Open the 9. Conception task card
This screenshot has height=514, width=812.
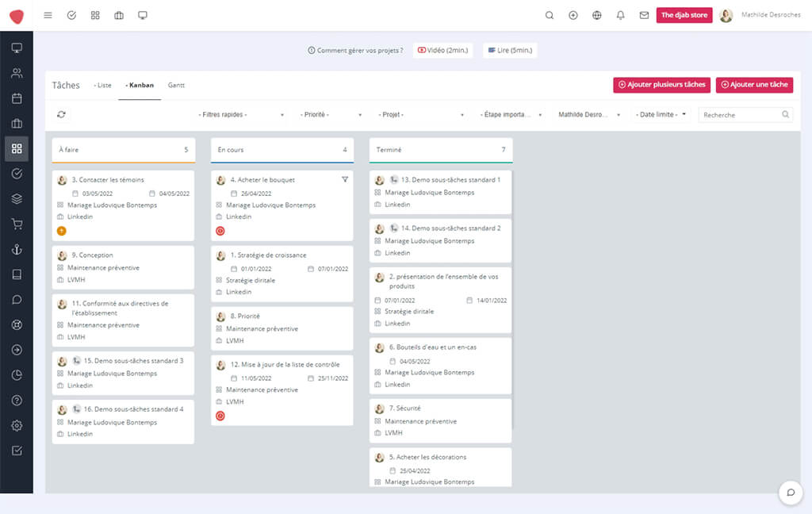click(123, 267)
